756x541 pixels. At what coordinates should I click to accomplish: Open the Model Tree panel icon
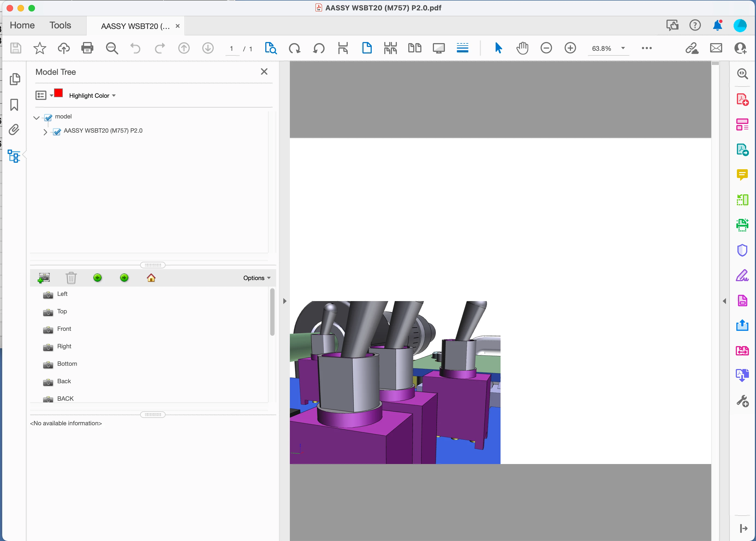point(14,156)
